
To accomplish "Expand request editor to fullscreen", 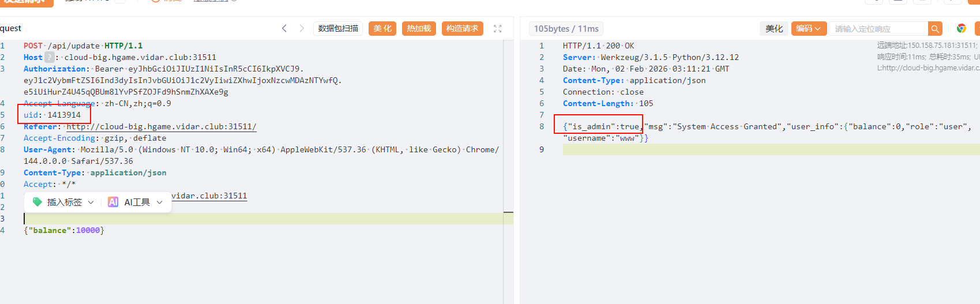I will coord(498,28).
